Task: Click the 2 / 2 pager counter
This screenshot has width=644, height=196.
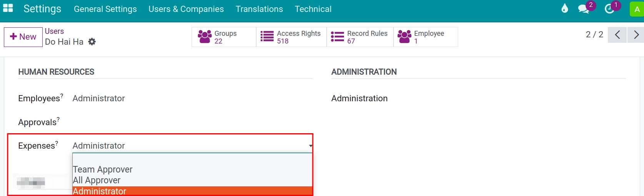Action: click(594, 35)
